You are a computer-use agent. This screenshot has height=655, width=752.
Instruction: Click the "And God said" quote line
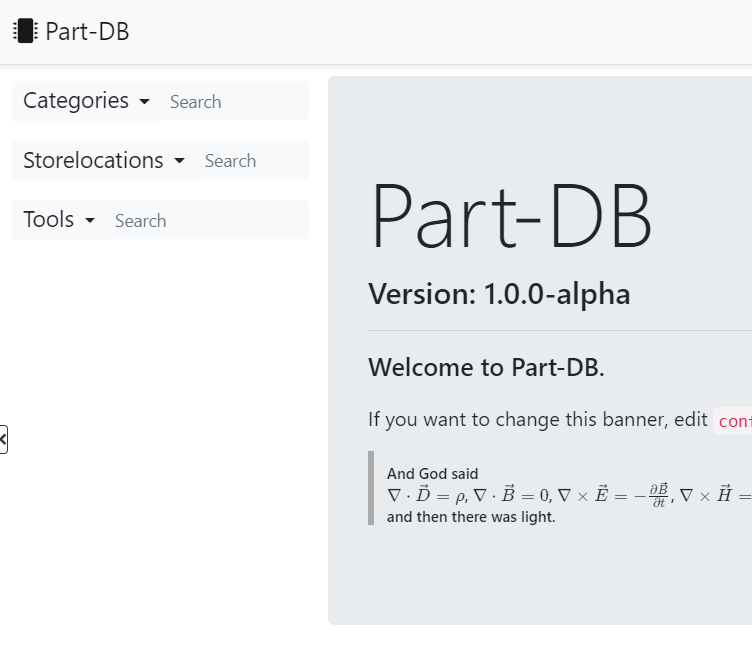tap(433, 474)
